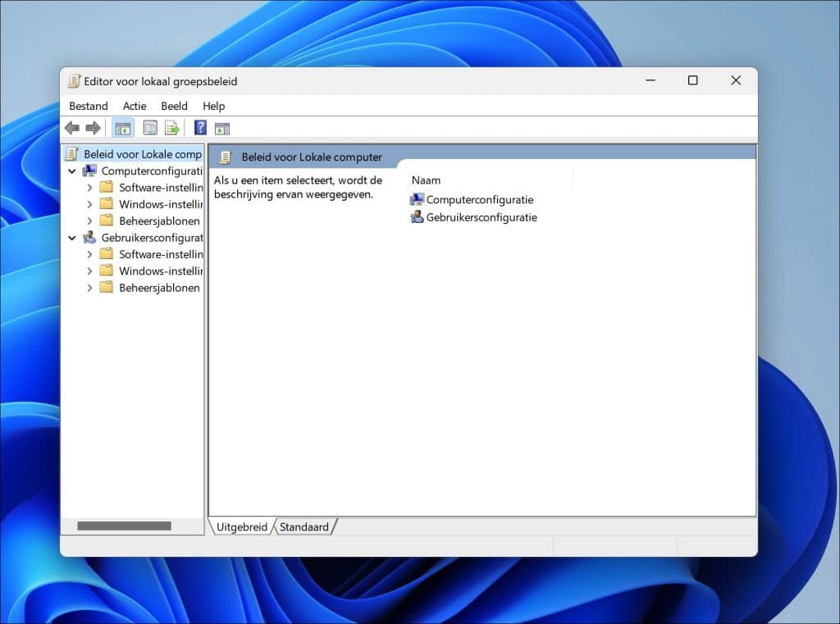This screenshot has width=840, height=624.
Task: Select Computerconfiguratie in the right-hand list
Action: tap(479, 199)
